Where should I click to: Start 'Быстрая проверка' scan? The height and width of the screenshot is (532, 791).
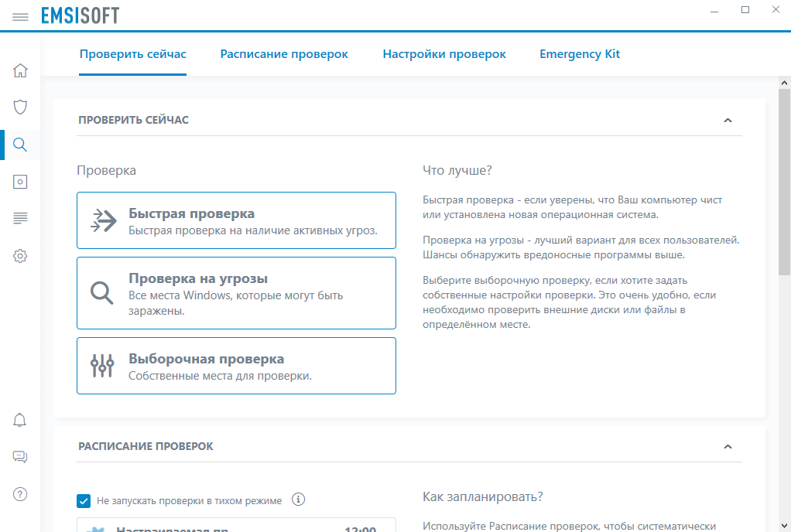pos(236,220)
